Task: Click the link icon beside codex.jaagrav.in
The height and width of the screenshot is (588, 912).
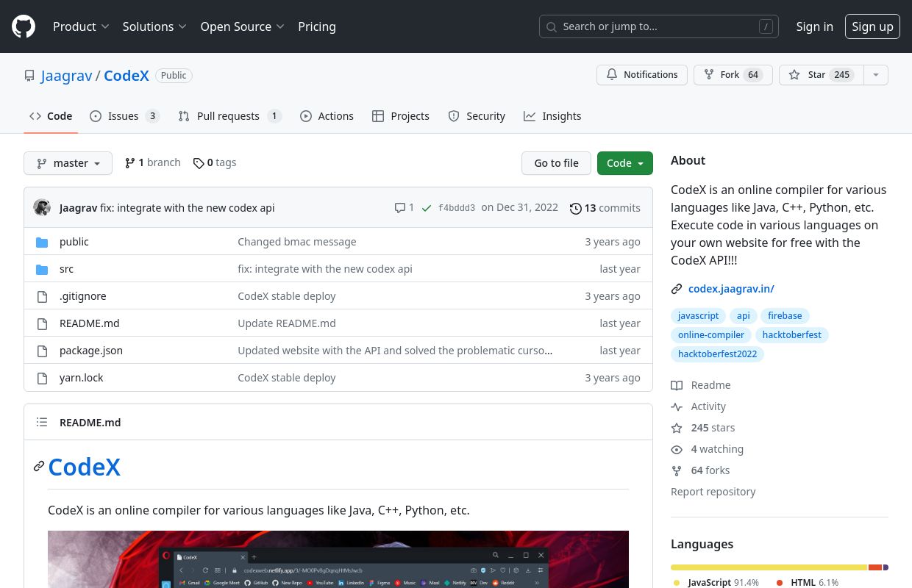Action: [x=677, y=289]
